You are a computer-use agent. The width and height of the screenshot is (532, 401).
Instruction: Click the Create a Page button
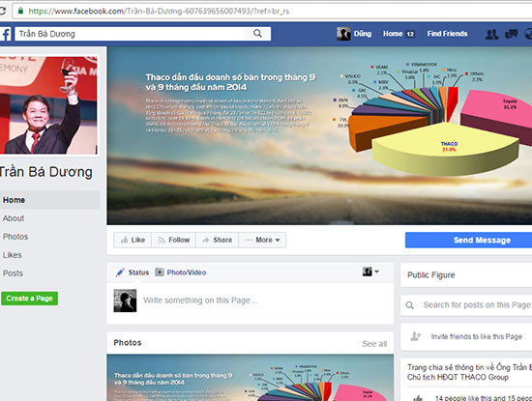(30, 299)
